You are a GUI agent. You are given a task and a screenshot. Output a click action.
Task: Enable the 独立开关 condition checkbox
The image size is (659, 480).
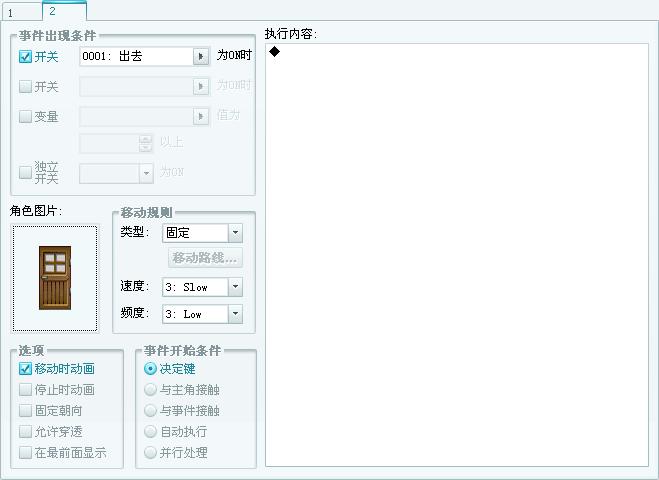pyautogui.click(x=25, y=172)
